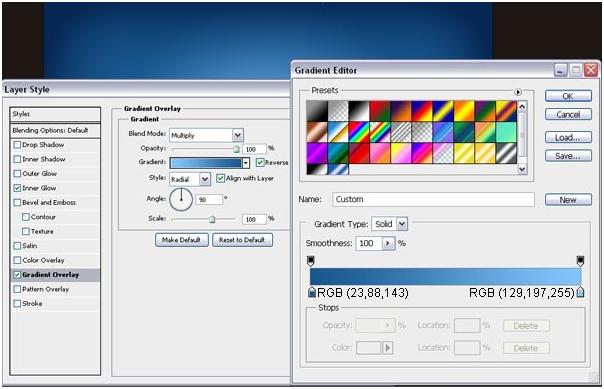Toggle the Contour checkbox

(26, 217)
